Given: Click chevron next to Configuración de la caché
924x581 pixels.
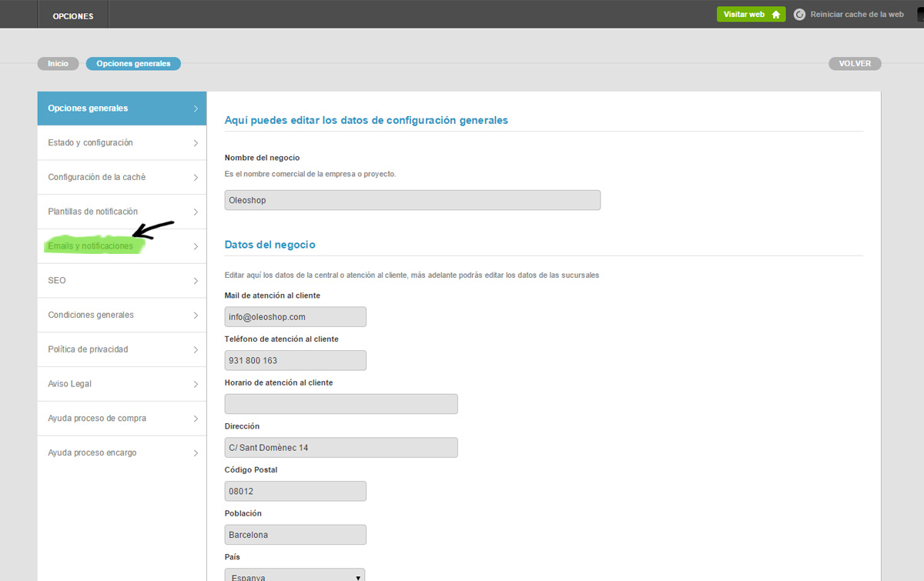Looking at the screenshot, I should click(x=196, y=178).
